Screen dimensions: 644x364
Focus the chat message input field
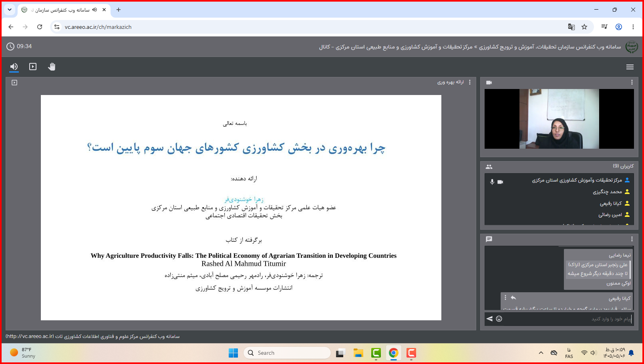(568, 319)
